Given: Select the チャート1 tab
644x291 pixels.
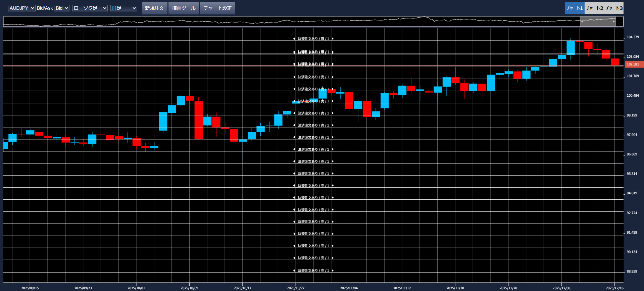Looking at the screenshot, I should pos(575,8).
